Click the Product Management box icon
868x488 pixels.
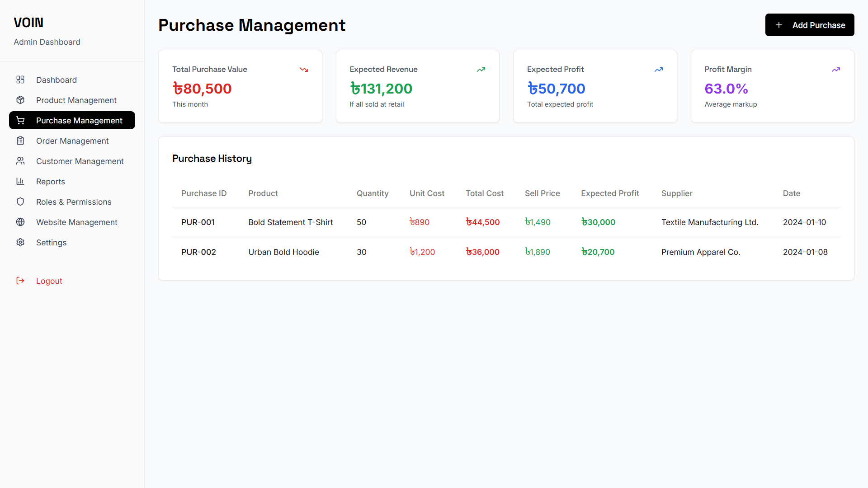pyautogui.click(x=20, y=100)
